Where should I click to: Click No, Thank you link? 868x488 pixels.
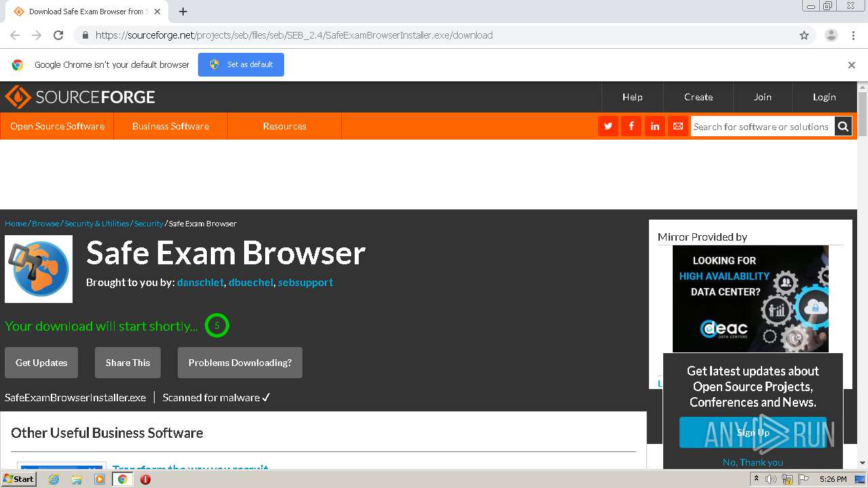click(753, 462)
